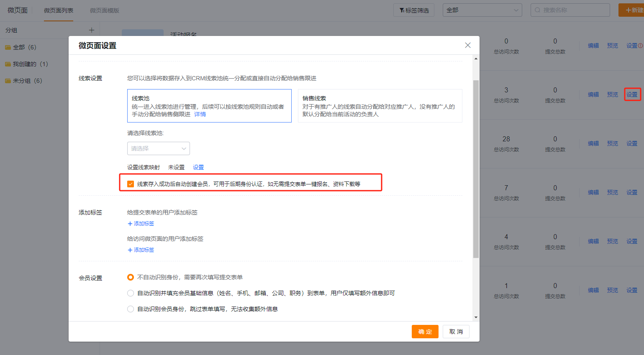Select the 线索池 option card
644x355 pixels.
tap(209, 106)
